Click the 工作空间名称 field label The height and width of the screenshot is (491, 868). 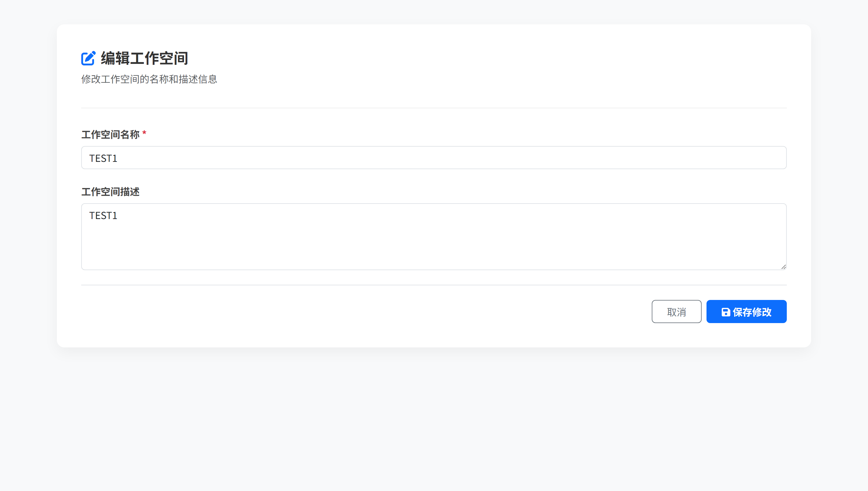click(x=110, y=134)
